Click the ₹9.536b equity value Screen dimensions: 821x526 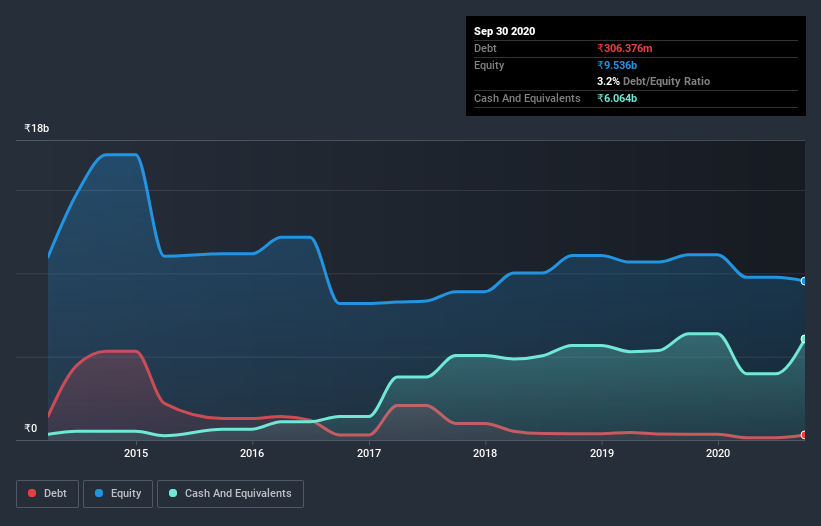tap(617, 65)
